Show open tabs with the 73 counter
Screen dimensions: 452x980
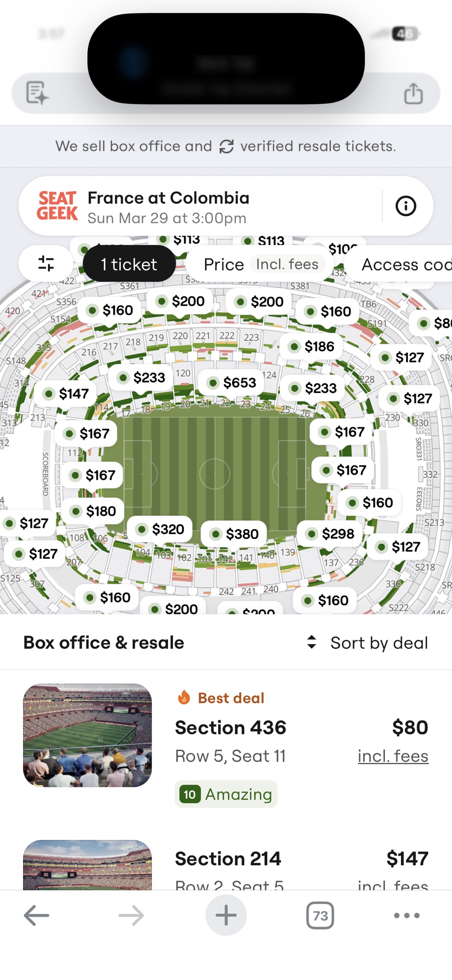click(320, 915)
